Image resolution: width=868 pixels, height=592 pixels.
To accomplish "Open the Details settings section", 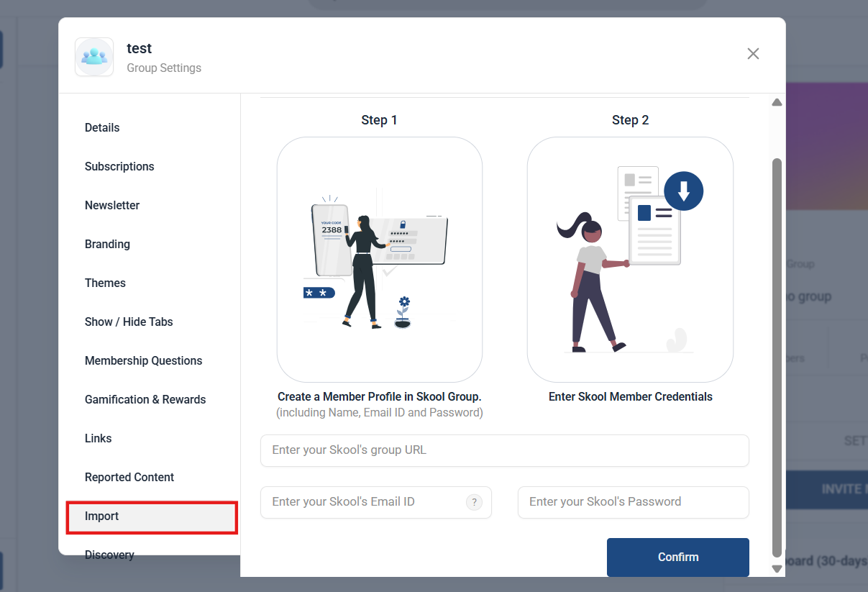I will point(102,127).
